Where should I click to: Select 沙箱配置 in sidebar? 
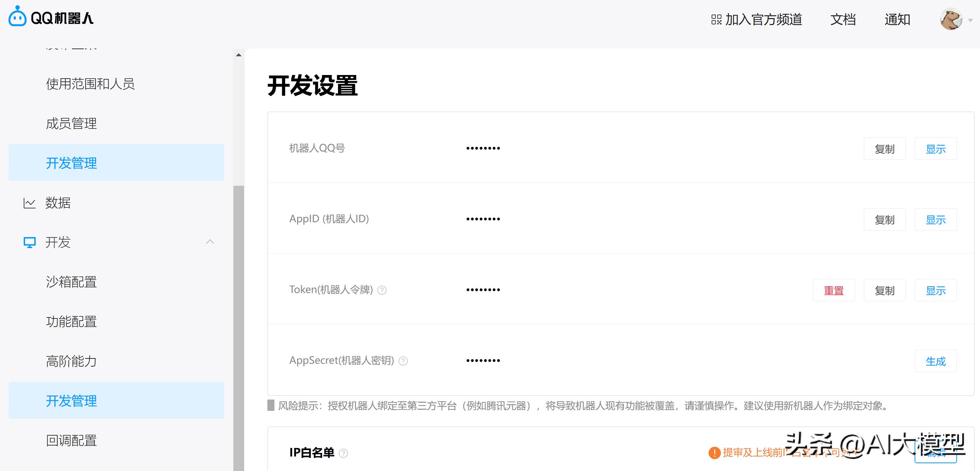point(71,282)
